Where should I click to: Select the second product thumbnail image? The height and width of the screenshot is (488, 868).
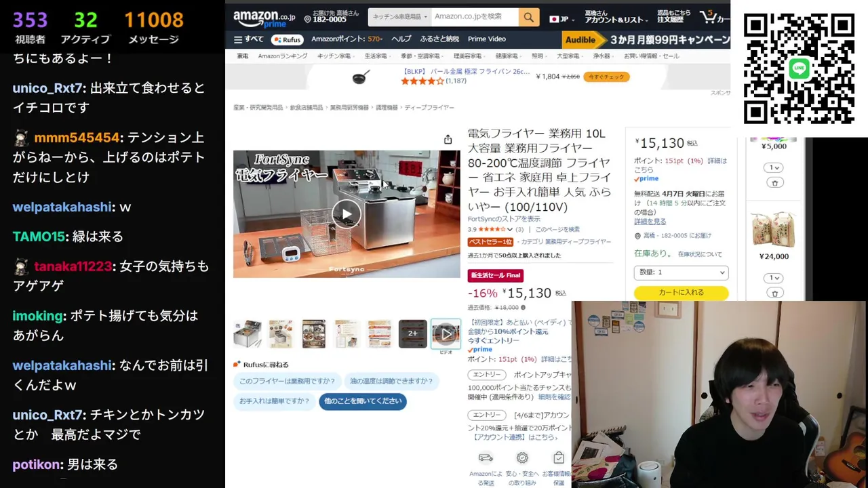tap(281, 333)
